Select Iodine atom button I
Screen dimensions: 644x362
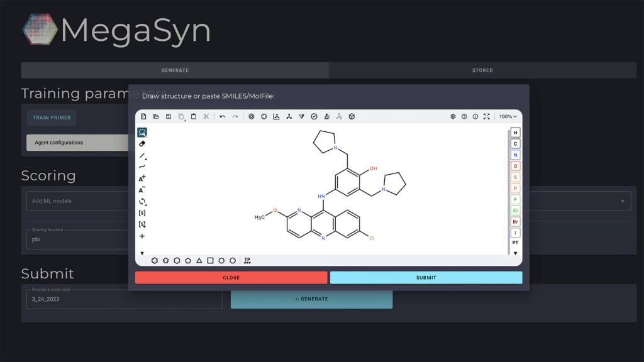point(516,233)
